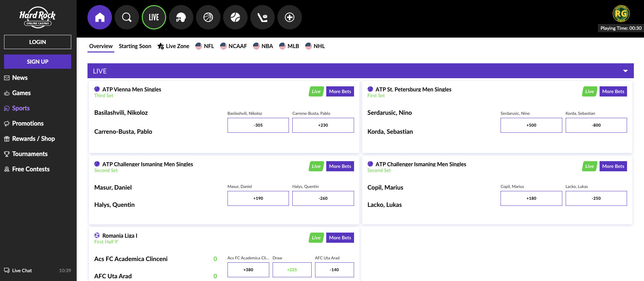The height and width of the screenshot is (281, 644).
Task: Click Playing Time 00:30 indicator
Action: (621, 28)
